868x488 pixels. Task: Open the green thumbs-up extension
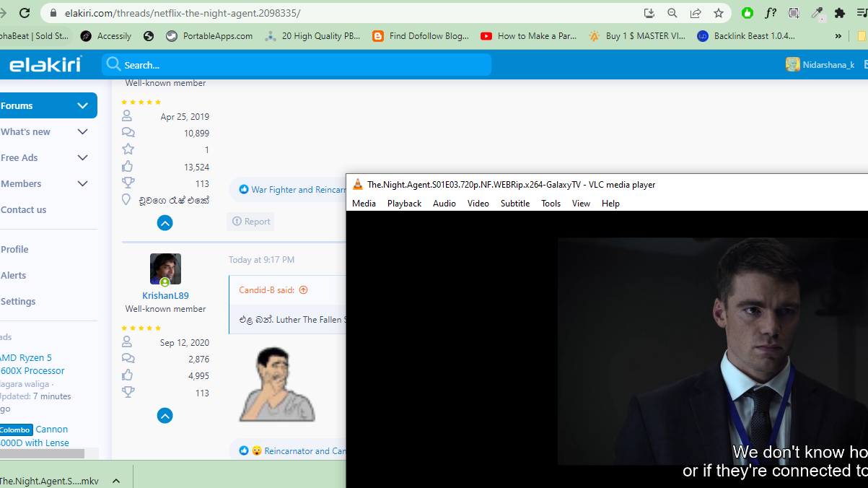coord(748,13)
